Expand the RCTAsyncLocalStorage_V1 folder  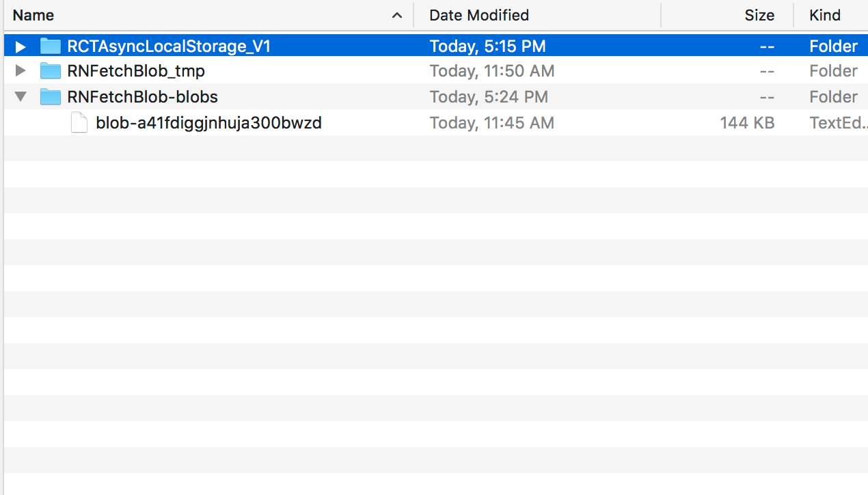click(x=21, y=46)
